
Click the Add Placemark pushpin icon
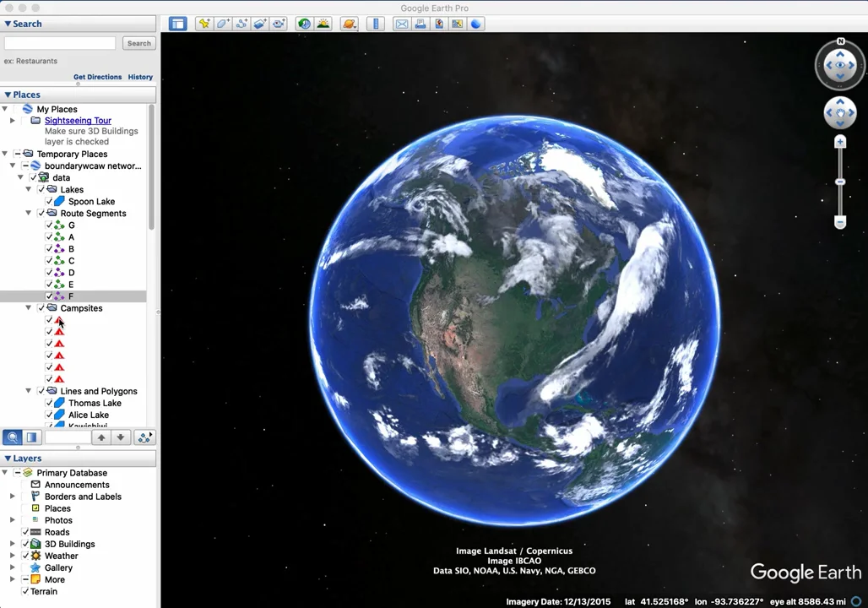(203, 24)
